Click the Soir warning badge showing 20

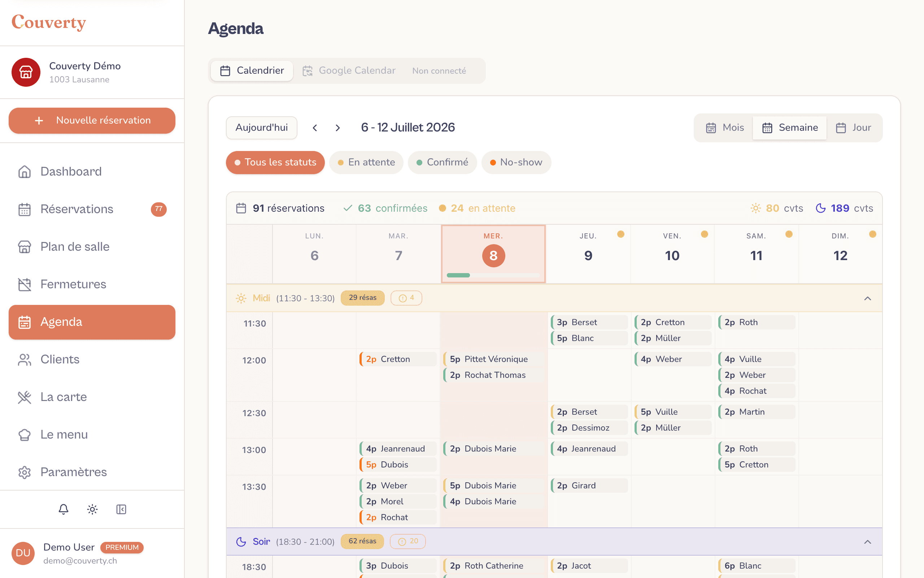pos(408,541)
